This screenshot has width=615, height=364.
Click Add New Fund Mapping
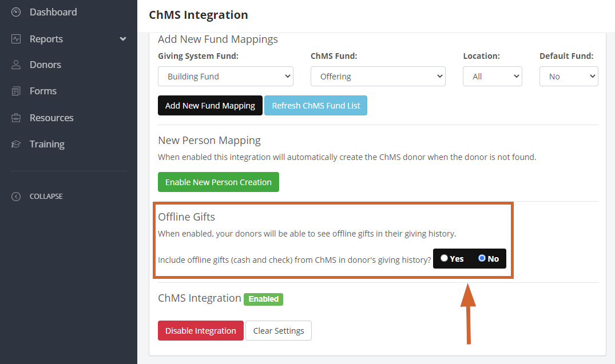point(210,105)
